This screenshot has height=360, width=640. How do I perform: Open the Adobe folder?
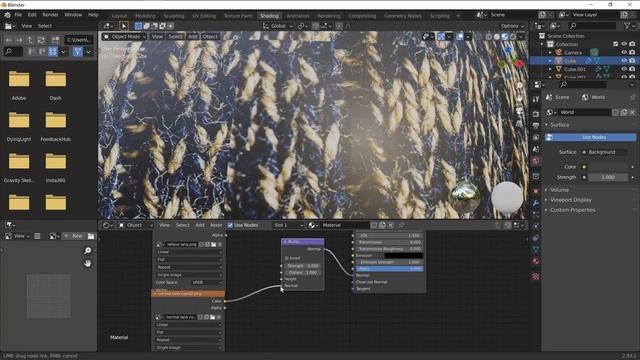[x=19, y=85]
